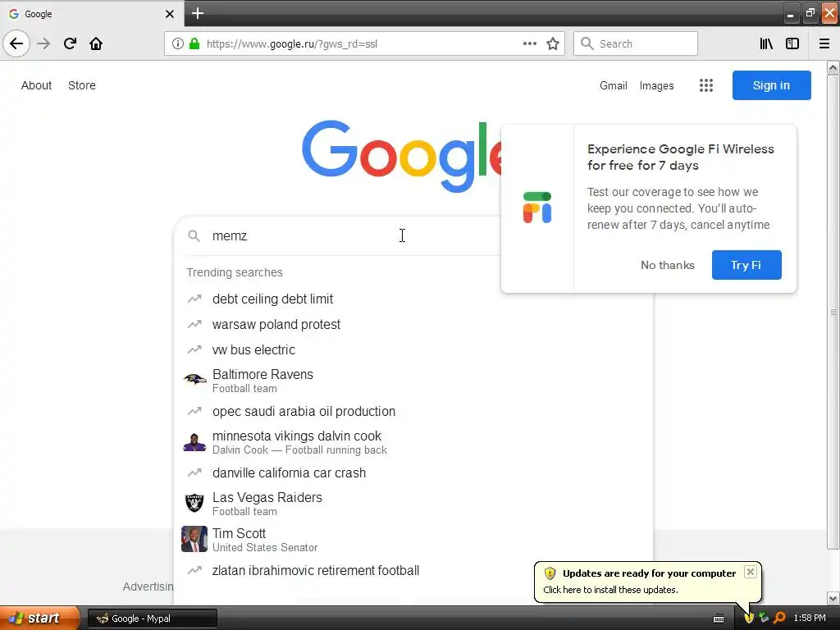The image size is (840, 630).
Task: Click the taskbar clock showing 1:58 PM
Action: pyautogui.click(x=810, y=619)
